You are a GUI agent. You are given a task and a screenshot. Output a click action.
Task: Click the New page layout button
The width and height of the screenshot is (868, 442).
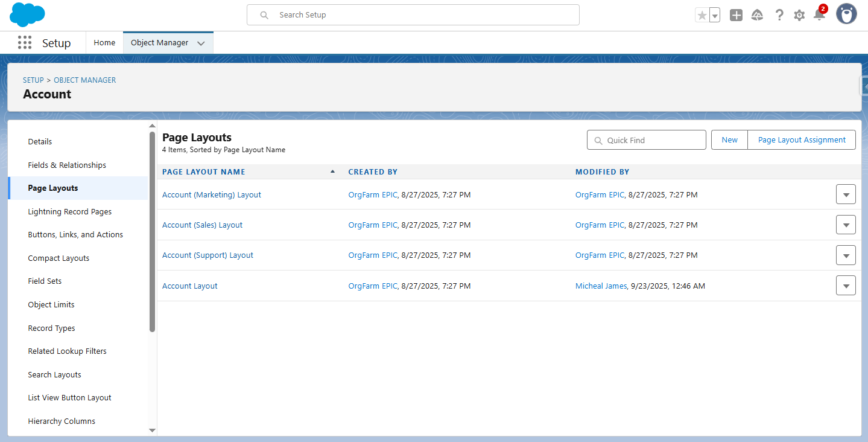click(x=729, y=139)
